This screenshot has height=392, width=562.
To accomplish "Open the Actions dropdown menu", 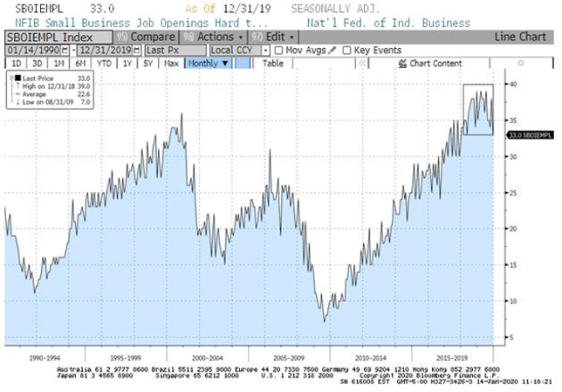I will [214, 38].
